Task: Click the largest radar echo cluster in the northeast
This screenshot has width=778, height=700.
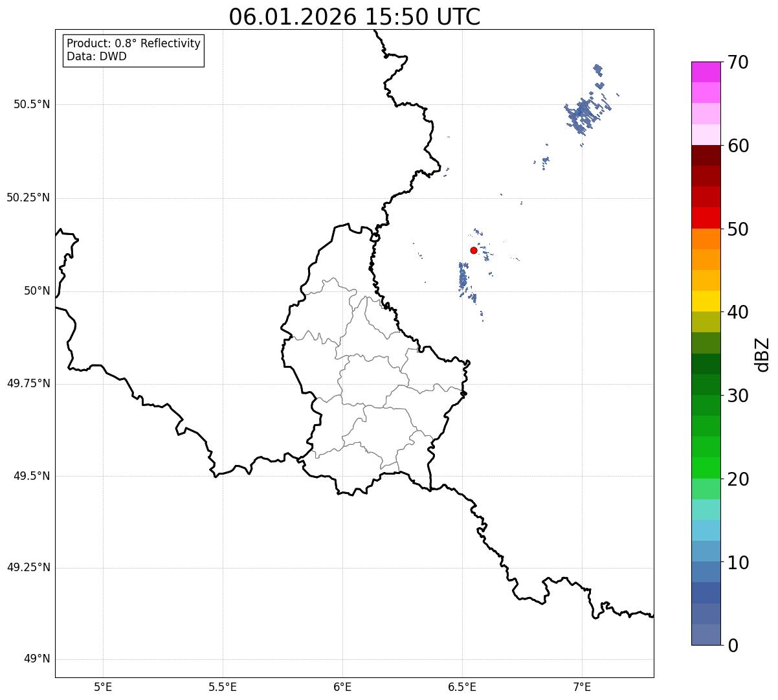Action: click(x=584, y=113)
